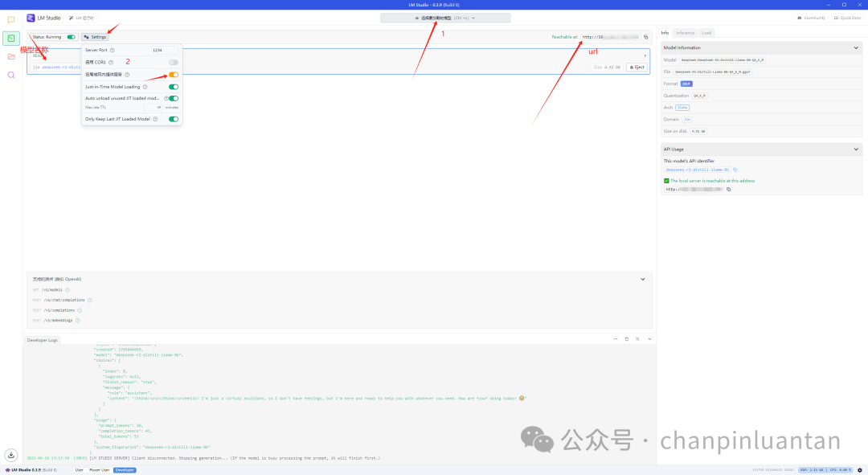This screenshot has height=475, width=868.
Task: Open the Downloads icon at sidebar bottom
Action: [x=11, y=455]
